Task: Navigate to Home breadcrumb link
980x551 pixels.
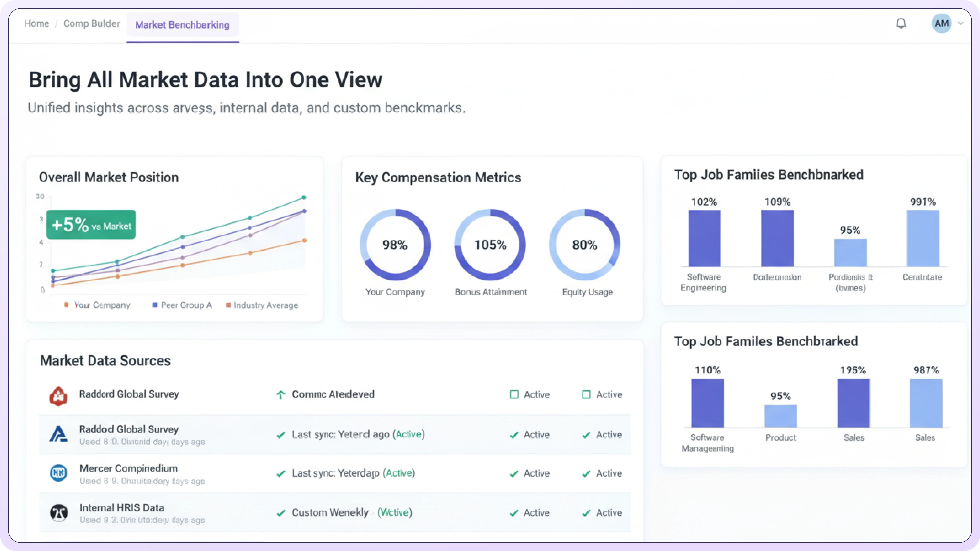Action: [x=36, y=23]
